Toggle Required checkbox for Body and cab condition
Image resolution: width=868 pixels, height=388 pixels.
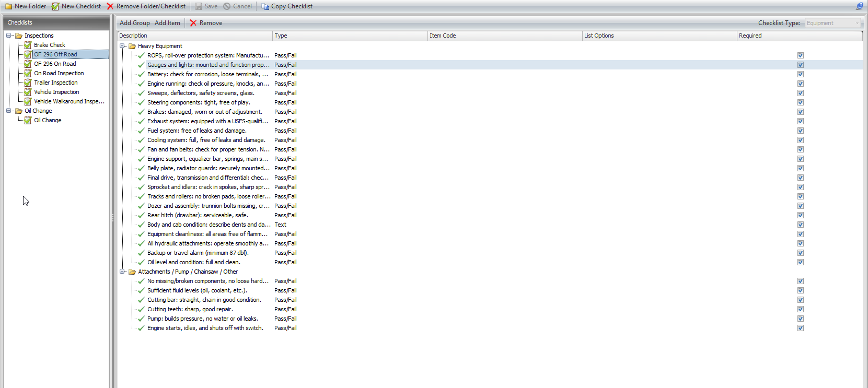tap(800, 225)
